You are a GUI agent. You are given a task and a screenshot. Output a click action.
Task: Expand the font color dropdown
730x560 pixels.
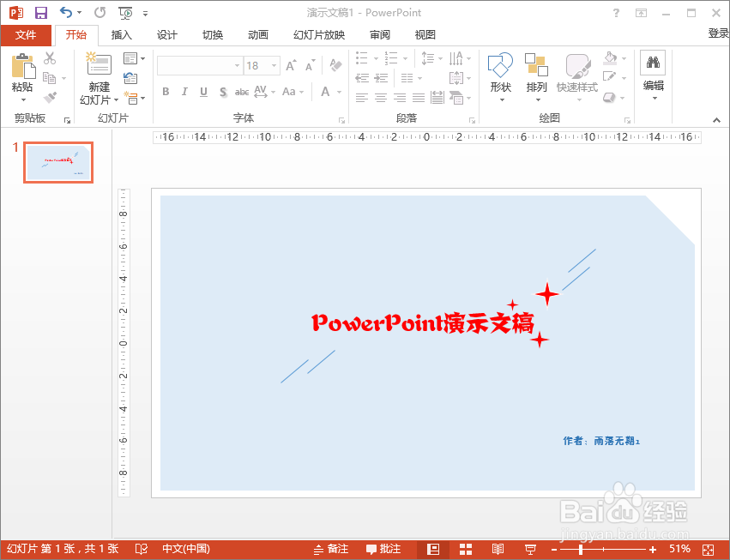(340, 92)
